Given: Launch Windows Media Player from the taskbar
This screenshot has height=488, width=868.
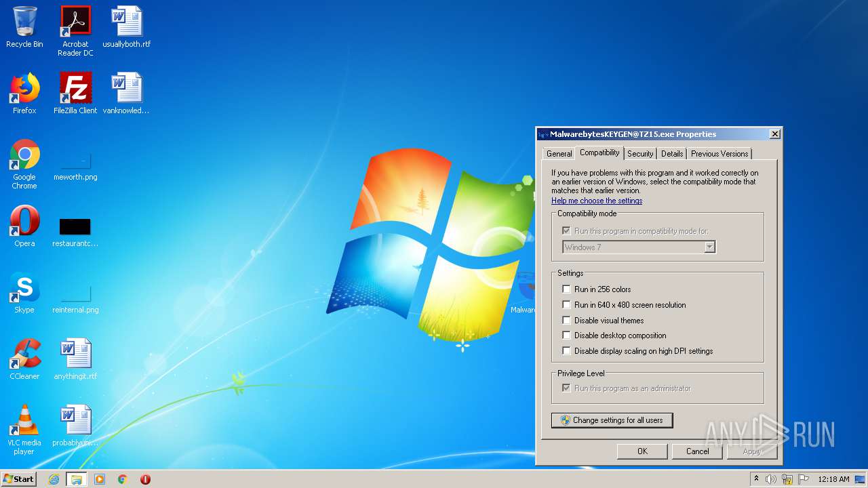Looking at the screenshot, I should tap(100, 479).
